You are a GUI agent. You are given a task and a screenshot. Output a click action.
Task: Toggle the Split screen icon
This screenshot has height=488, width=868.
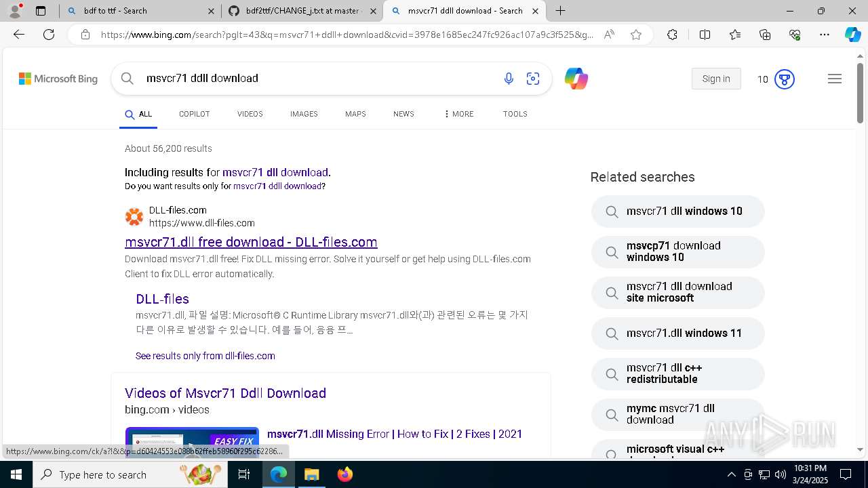coord(705,35)
